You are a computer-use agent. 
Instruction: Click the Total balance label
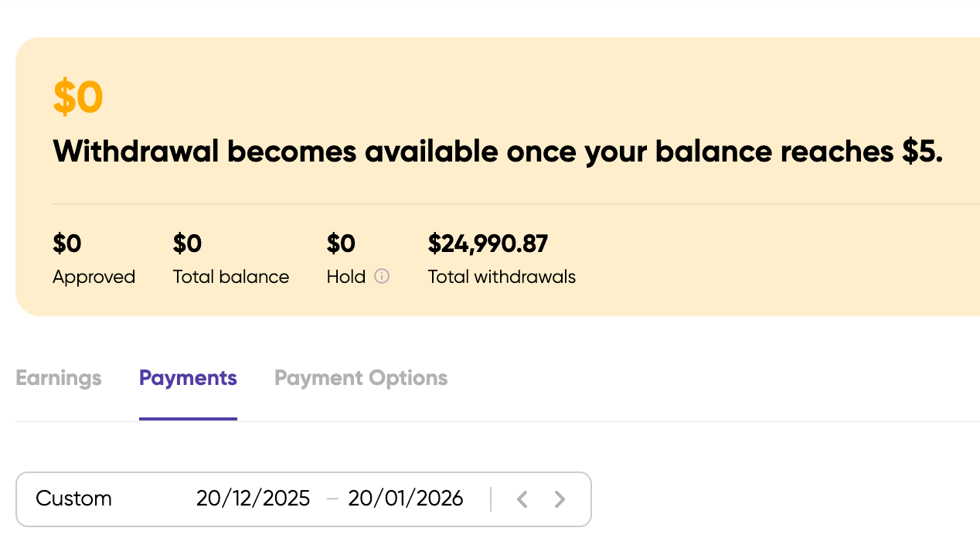point(231,277)
